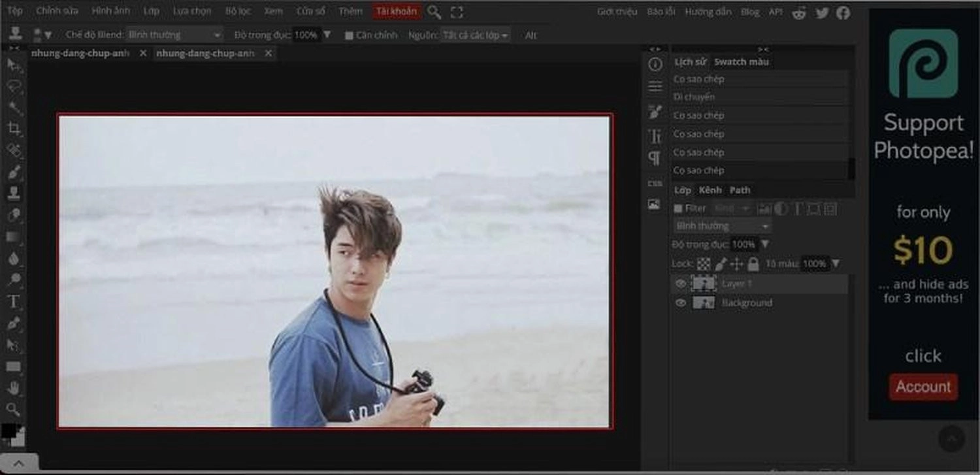Toggle lock all padlock icon
980x475 pixels.
753,264
